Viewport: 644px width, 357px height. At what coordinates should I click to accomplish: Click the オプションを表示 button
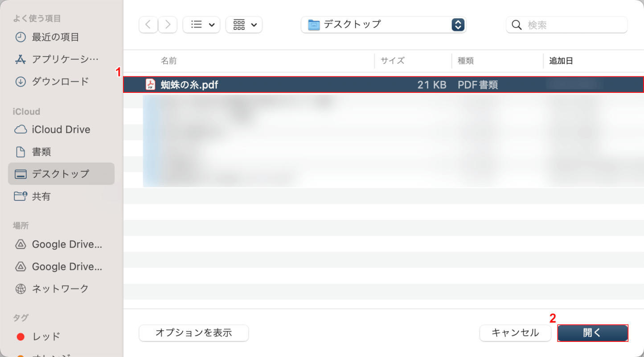(194, 333)
